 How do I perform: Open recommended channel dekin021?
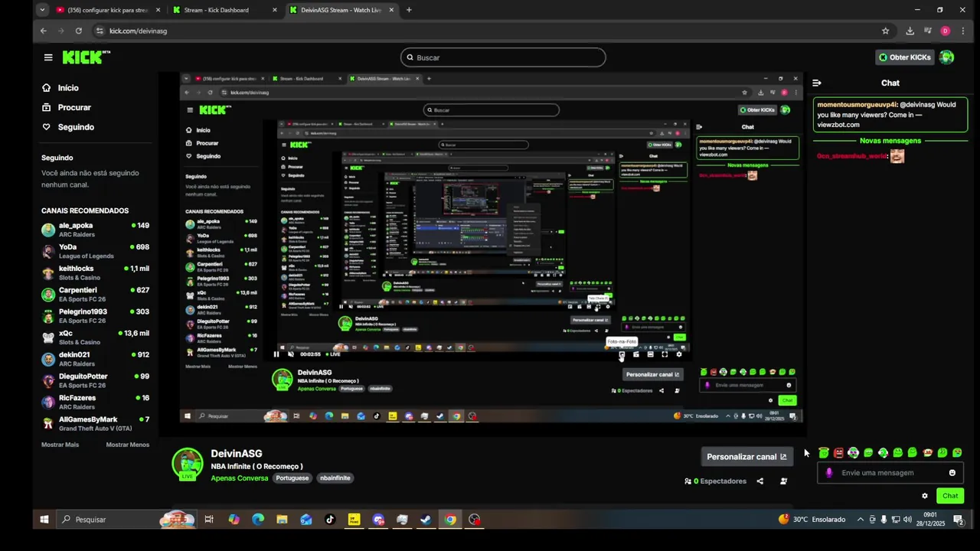click(96, 358)
